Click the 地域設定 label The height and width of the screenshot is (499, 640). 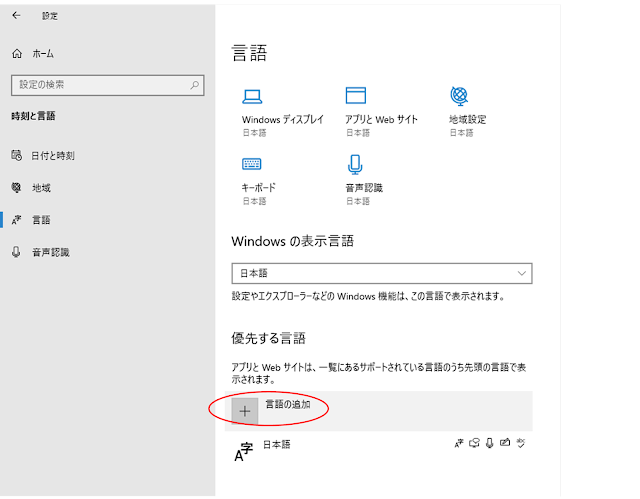[x=468, y=120]
